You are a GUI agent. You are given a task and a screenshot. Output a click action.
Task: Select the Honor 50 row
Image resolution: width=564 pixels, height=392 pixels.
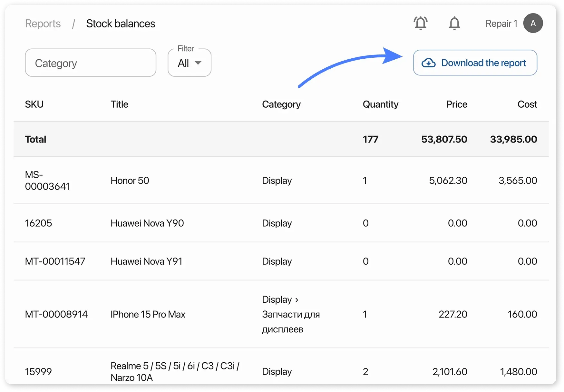[130, 181]
